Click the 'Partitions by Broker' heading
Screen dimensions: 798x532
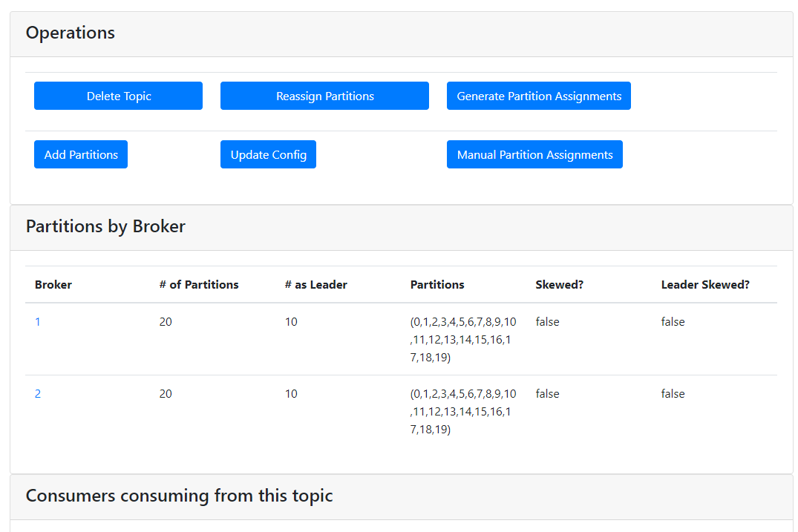(x=105, y=226)
